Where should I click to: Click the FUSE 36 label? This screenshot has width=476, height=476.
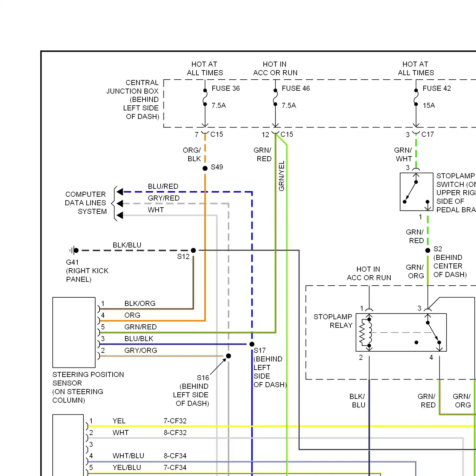pyautogui.click(x=226, y=88)
